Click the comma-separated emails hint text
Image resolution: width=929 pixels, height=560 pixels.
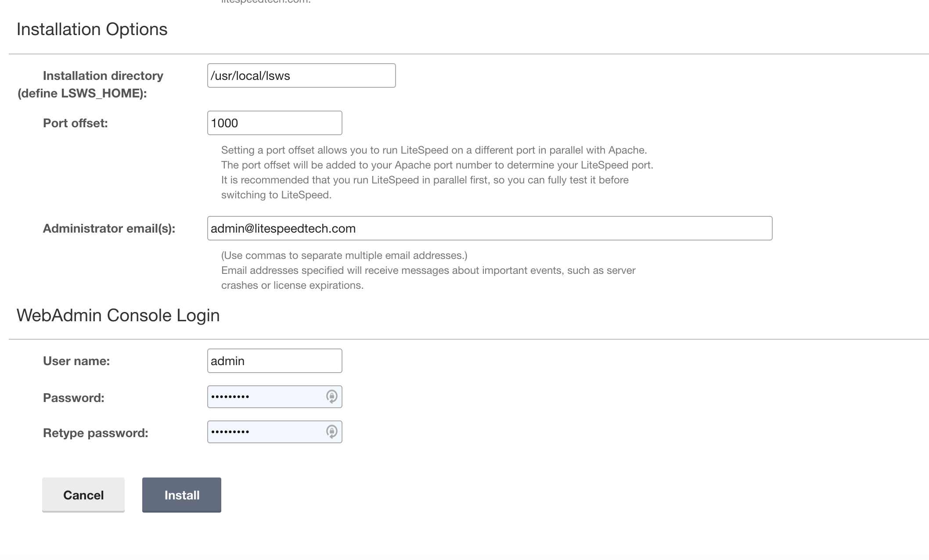[x=344, y=255]
